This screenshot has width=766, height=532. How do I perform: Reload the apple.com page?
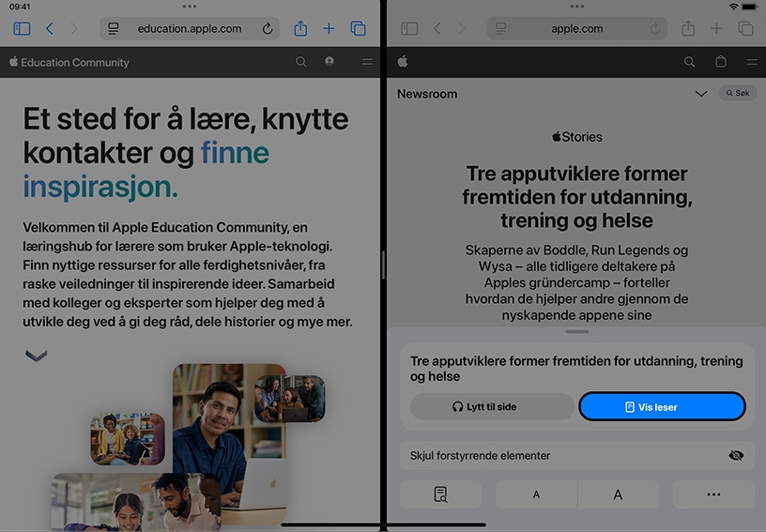(x=655, y=29)
